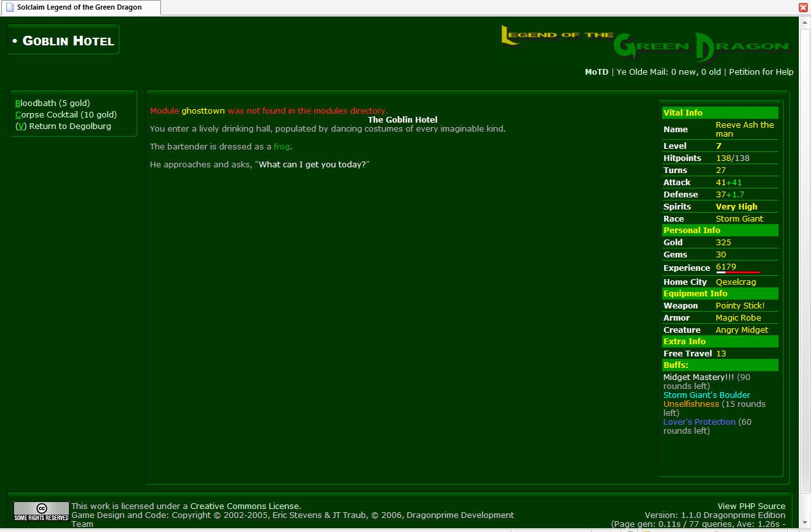Image resolution: width=811 pixels, height=532 pixels.
Task: Buy the Corpse Cocktail for 10 gold
Action: [66, 114]
